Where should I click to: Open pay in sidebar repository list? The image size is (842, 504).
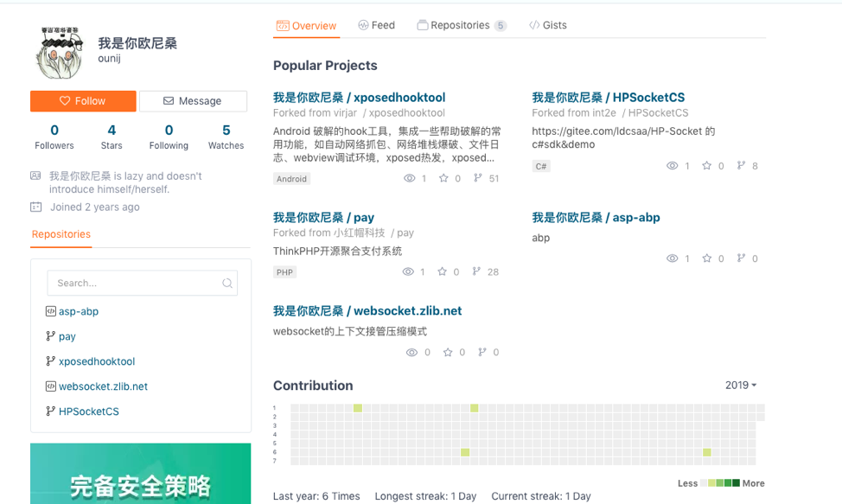pyautogui.click(x=67, y=336)
